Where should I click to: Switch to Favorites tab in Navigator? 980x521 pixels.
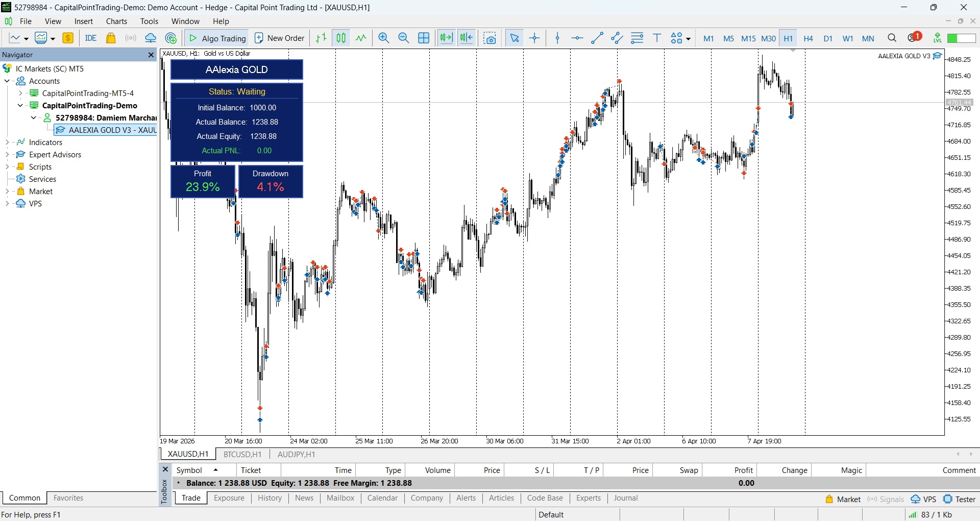point(68,498)
